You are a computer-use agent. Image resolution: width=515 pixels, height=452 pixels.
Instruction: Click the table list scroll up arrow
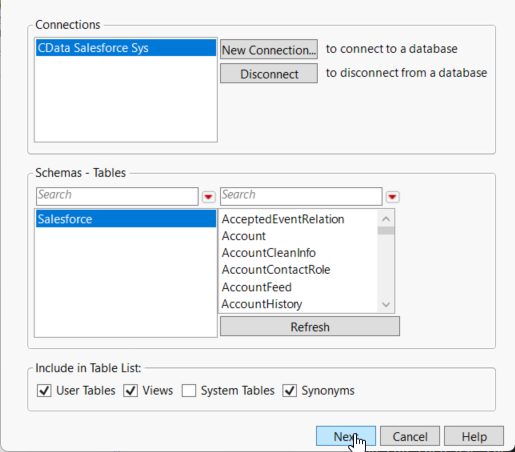pos(386,219)
